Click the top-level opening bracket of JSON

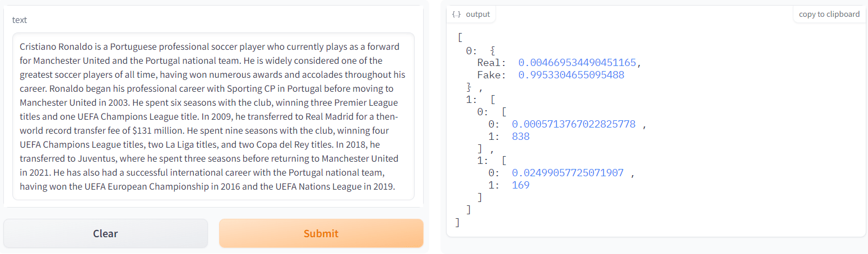(459, 38)
